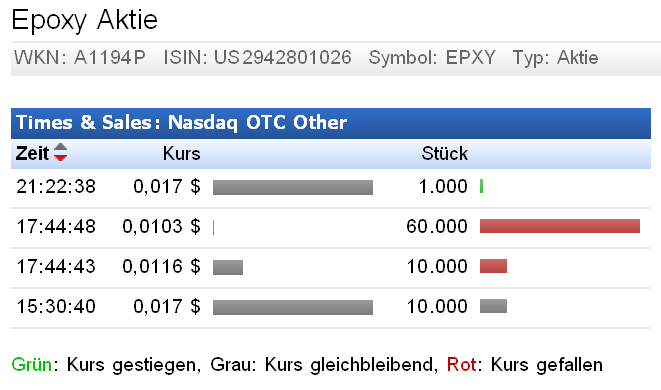Click the Epoxy Aktie title
Image resolution: width=661 pixels, height=390 pixels.
84,20
